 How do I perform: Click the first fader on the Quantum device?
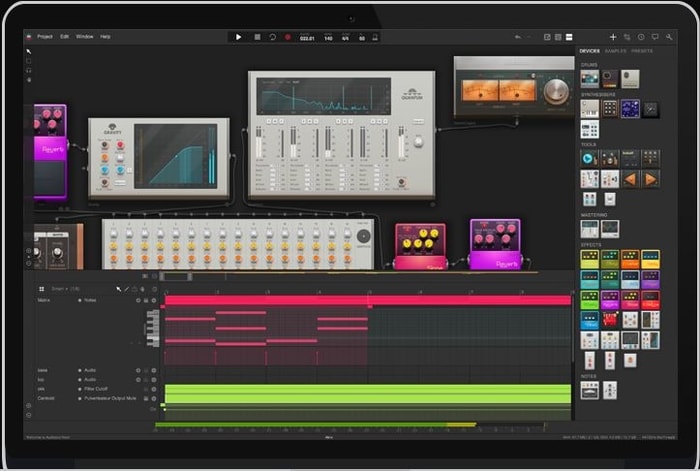pos(259,143)
